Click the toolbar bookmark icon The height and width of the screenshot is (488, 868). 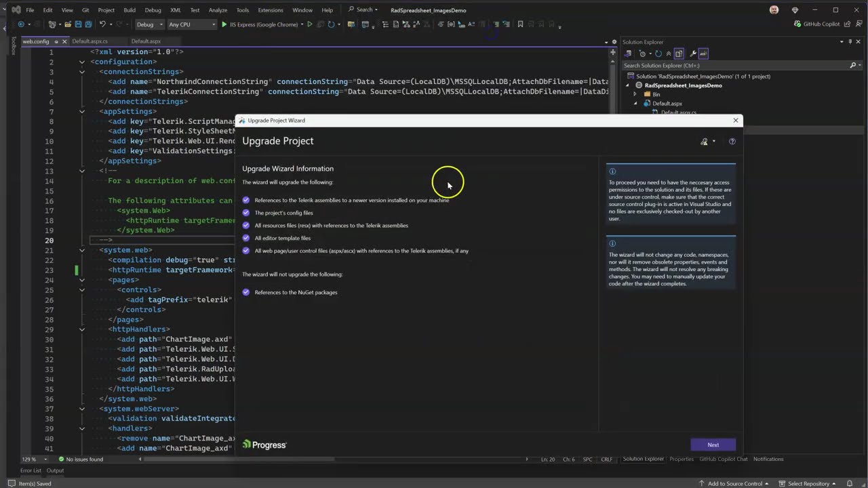520,24
